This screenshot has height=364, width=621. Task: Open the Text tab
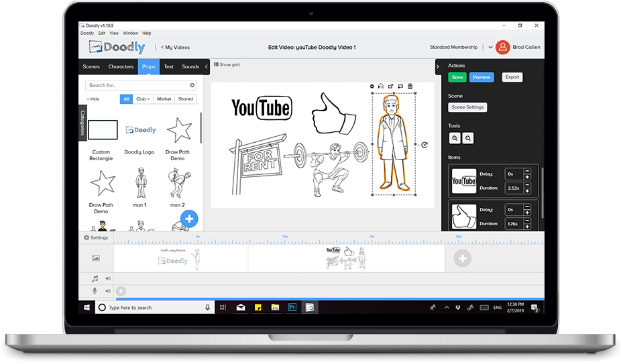click(x=169, y=66)
